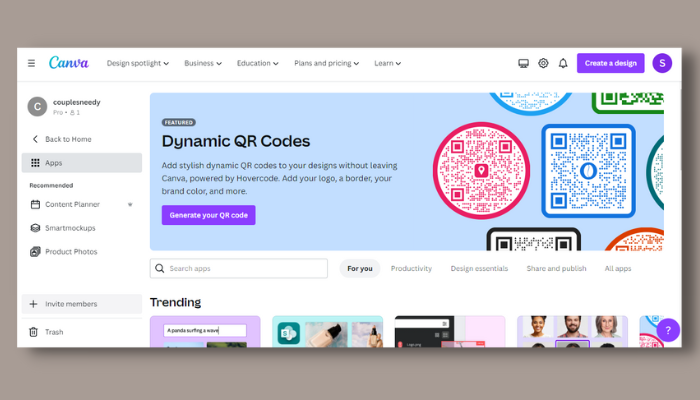Expand the Business dropdown
The width and height of the screenshot is (700, 400).
click(x=203, y=63)
